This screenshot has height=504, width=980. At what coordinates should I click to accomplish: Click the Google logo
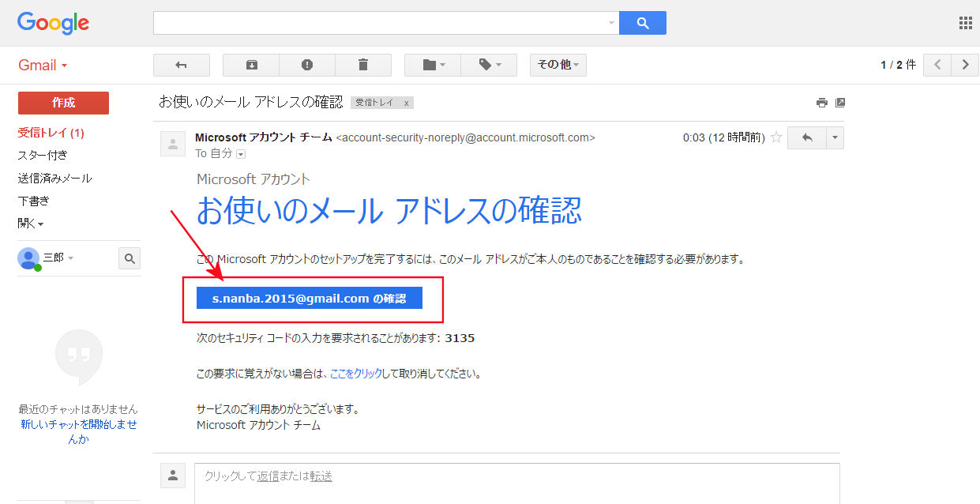pyautogui.click(x=53, y=23)
